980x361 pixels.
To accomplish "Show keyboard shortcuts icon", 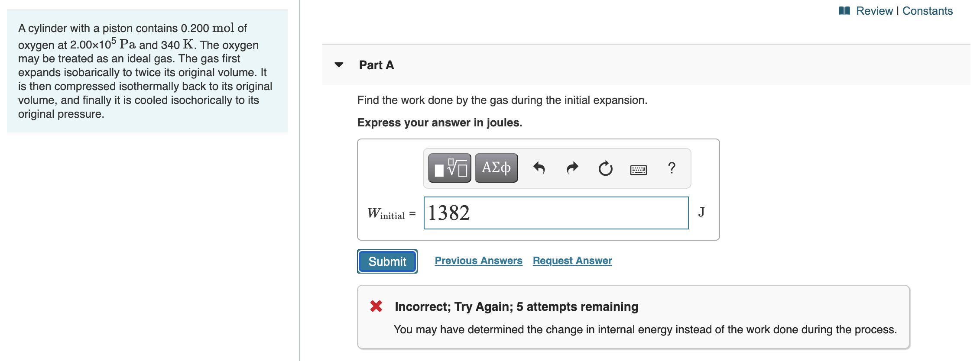I will [x=638, y=170].
